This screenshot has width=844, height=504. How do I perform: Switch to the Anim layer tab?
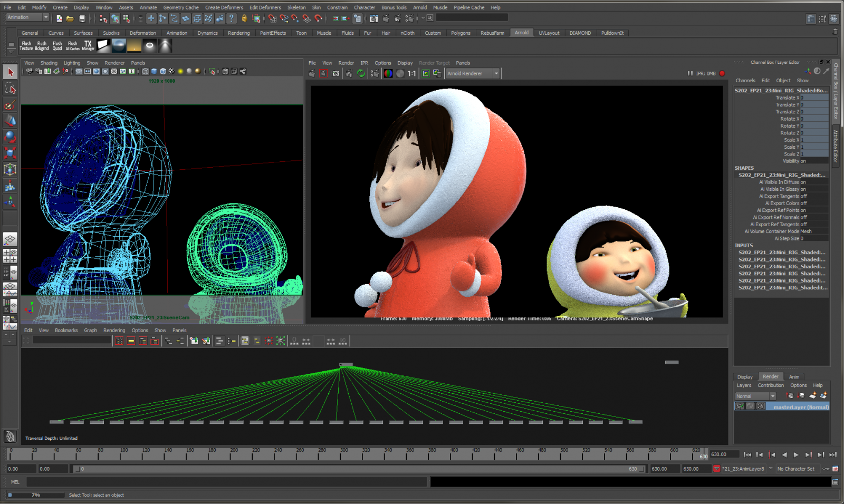pos(794,376)
